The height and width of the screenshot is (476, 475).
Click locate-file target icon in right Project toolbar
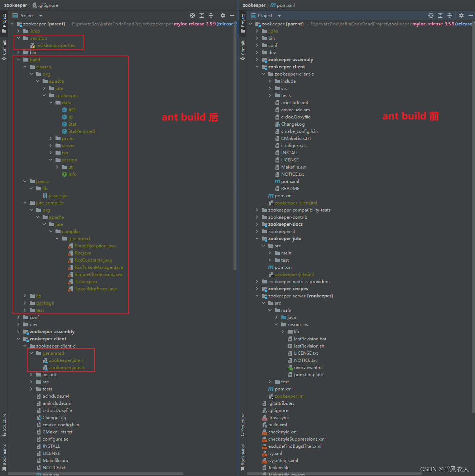pyautogui.click(x=431, y=15)
